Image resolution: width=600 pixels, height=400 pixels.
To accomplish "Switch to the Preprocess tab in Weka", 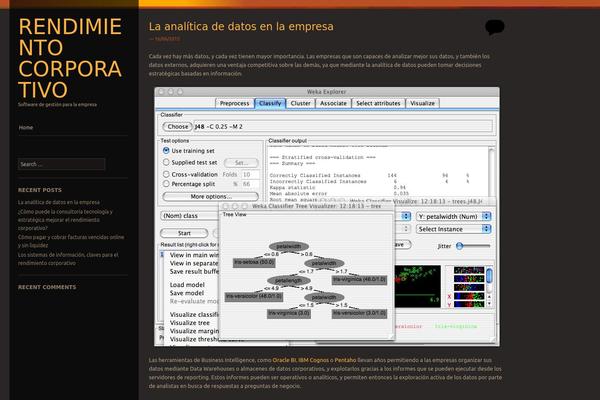I will point(234,103).
